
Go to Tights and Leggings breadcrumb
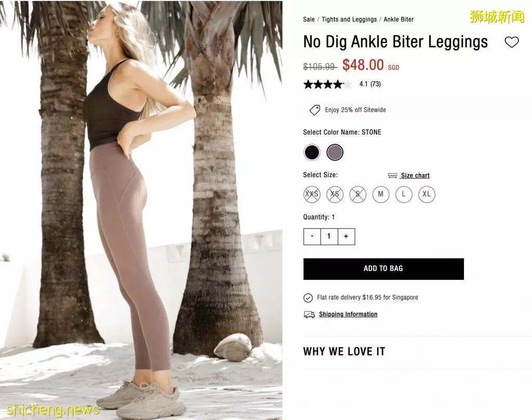pos(349,19)
